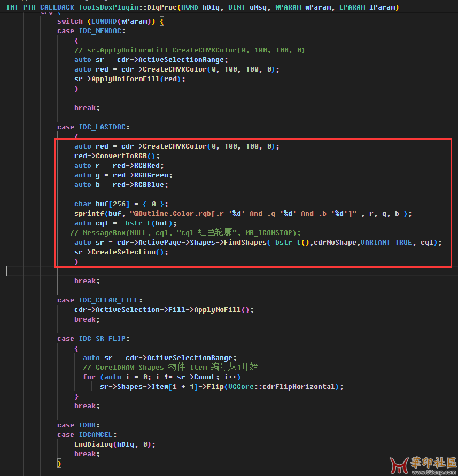Click the FindShapes method call
This screenshot has width=458, height=476.
click(x=245, y=243)
